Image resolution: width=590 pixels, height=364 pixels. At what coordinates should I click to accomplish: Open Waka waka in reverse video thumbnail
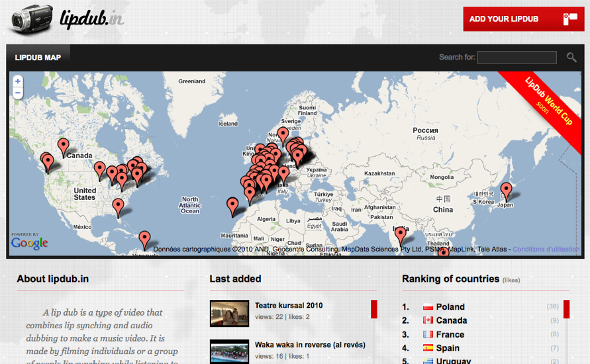click(x=230, y=351)
